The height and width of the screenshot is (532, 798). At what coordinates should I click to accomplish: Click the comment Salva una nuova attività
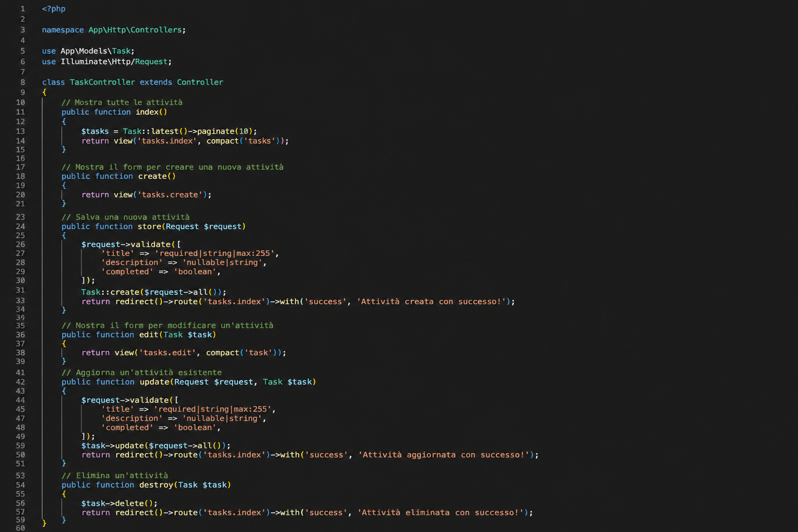click(x=126, y=217)
